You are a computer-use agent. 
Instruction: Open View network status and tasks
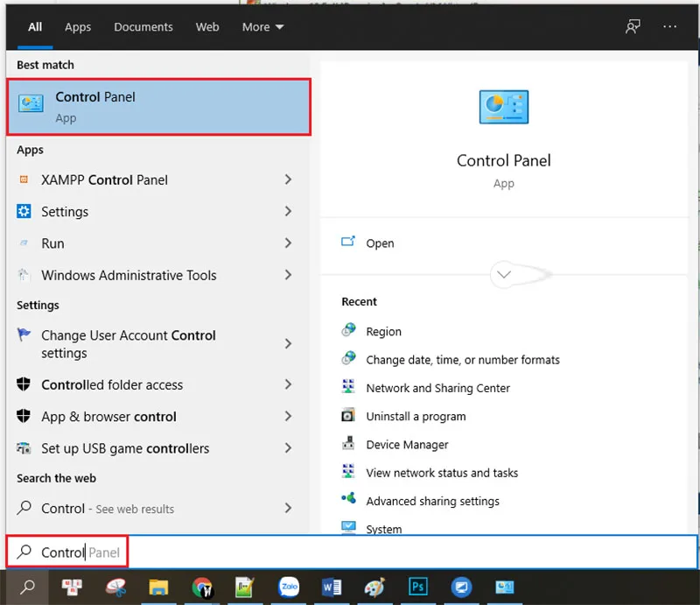pyautogui.click(x=442, y=473)
